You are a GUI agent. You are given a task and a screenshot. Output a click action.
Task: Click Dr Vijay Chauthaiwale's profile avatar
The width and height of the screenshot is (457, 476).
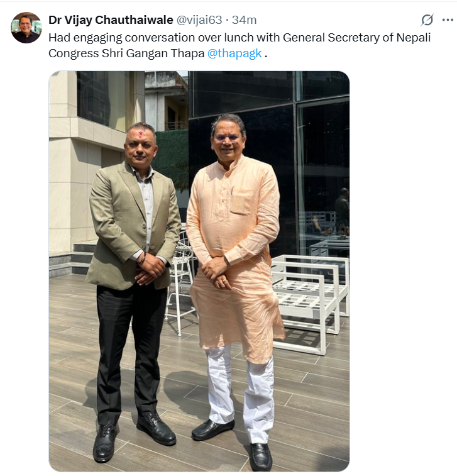26,28
